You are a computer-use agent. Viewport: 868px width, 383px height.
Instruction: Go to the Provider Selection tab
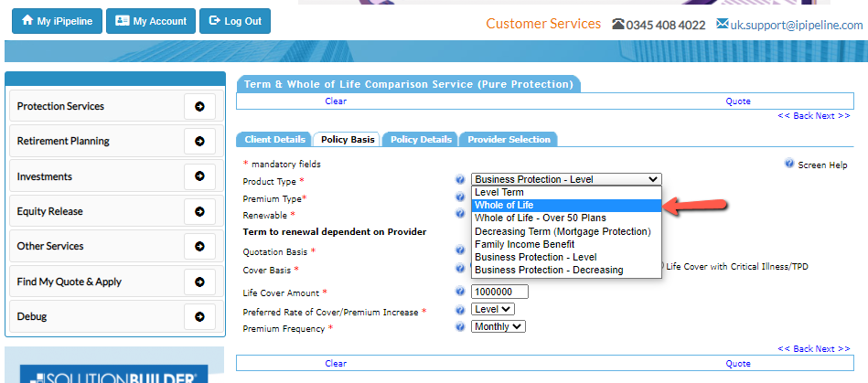509,140
